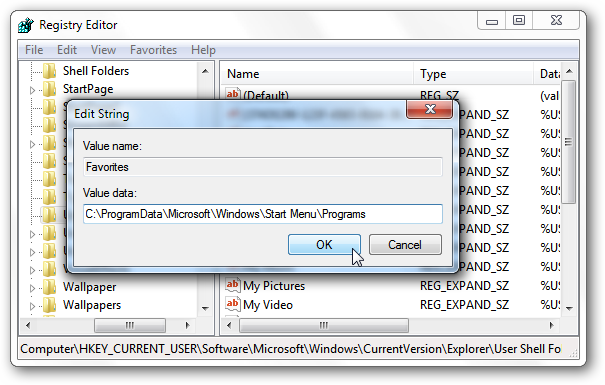Click the values pane vertical scrollbar thumb
This screenshot has height=385, width=605.
coord(569,142)
